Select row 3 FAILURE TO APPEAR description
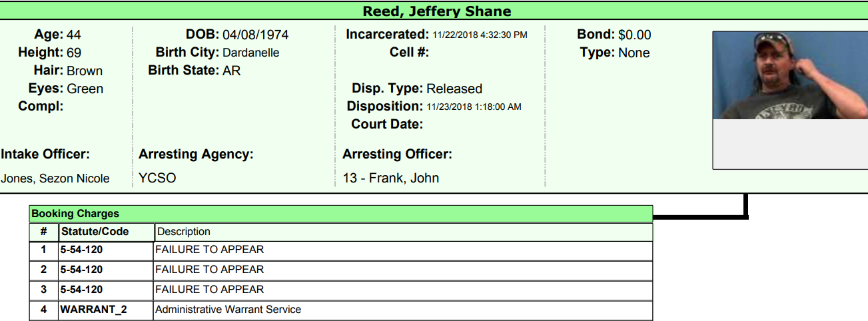 tap(209, 290)
